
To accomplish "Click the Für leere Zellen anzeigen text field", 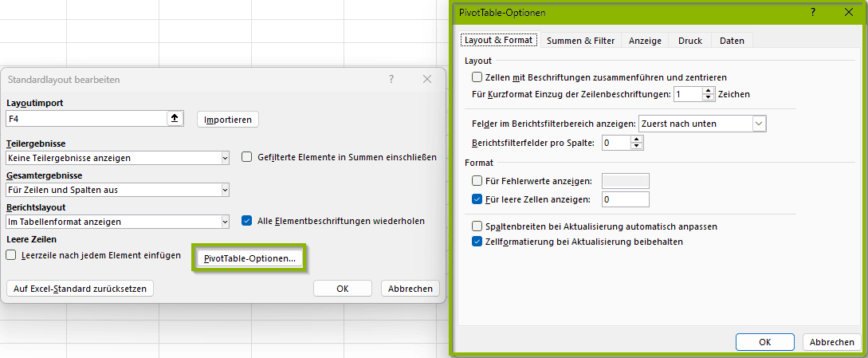I will tap(625, 199).
